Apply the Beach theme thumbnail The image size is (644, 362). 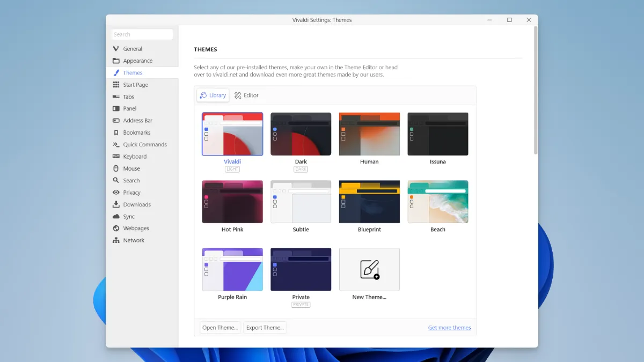tap(437, 202)
